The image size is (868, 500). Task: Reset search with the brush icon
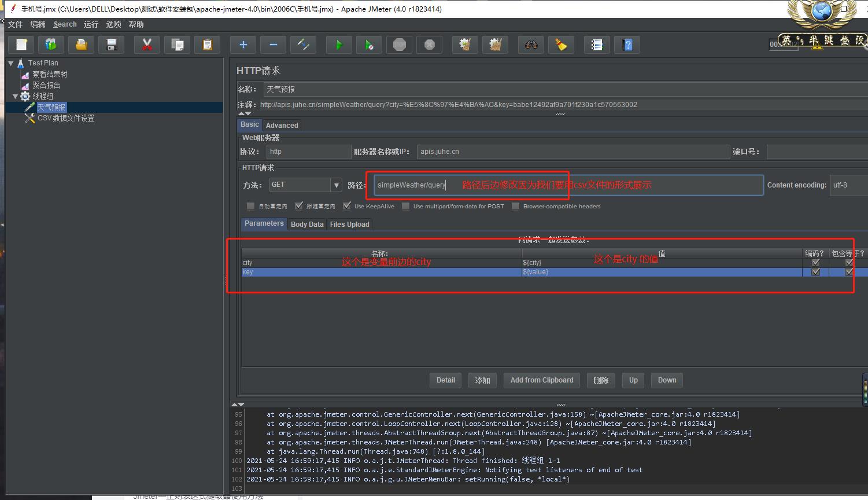561,45
